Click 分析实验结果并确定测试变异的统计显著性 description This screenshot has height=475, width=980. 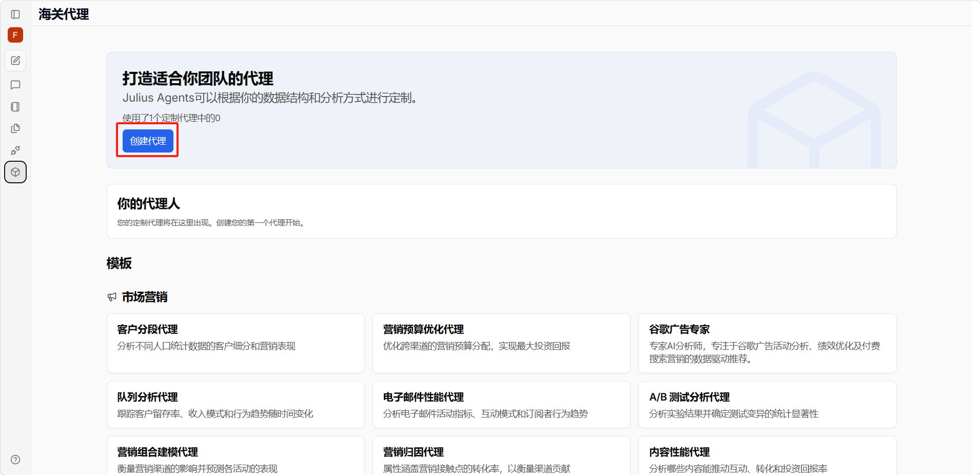pos(734,414)
